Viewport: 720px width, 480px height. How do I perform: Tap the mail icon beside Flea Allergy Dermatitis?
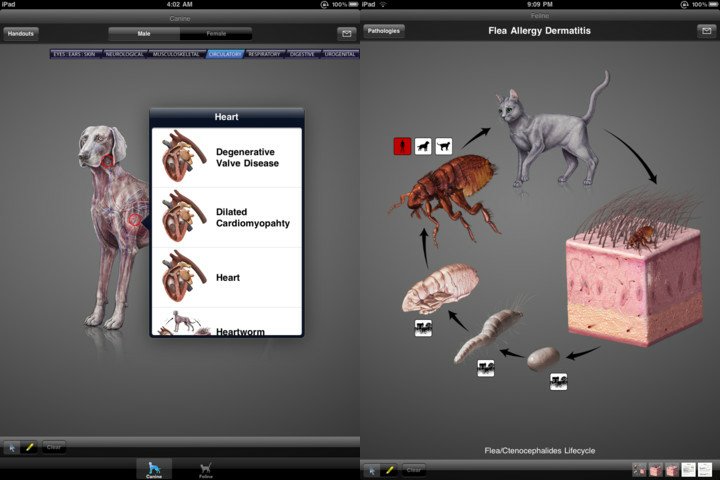706,31
